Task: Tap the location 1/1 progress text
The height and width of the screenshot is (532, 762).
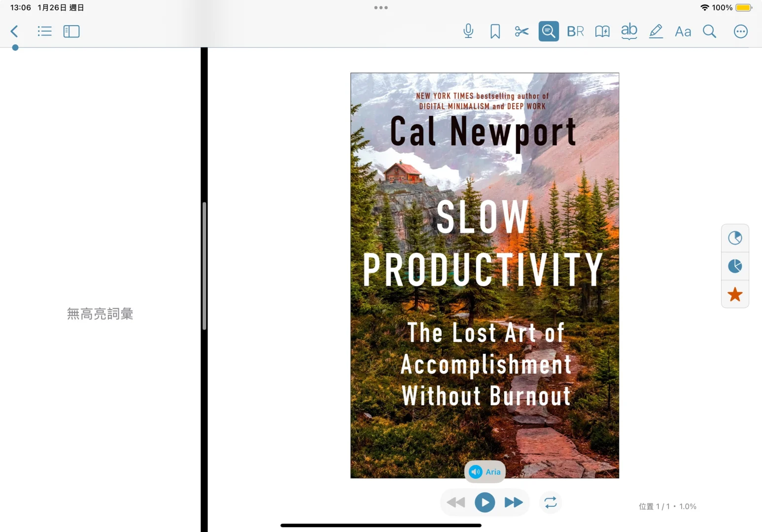Action: (667, 506)
